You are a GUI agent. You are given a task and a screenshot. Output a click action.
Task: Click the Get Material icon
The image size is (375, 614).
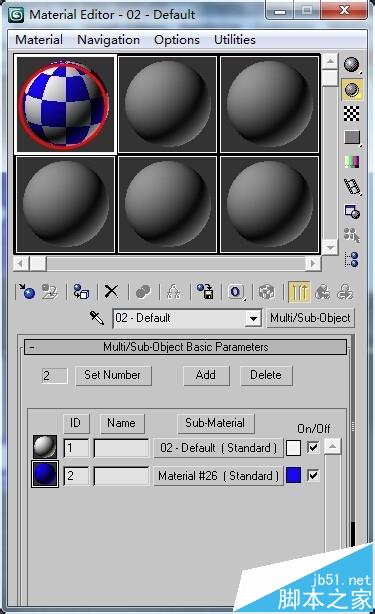point(27,292)
